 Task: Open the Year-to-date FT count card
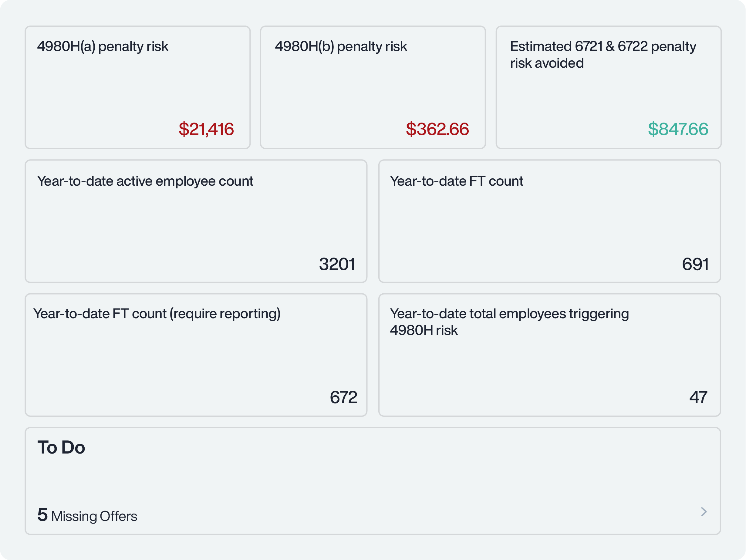(x=549, y=221)
